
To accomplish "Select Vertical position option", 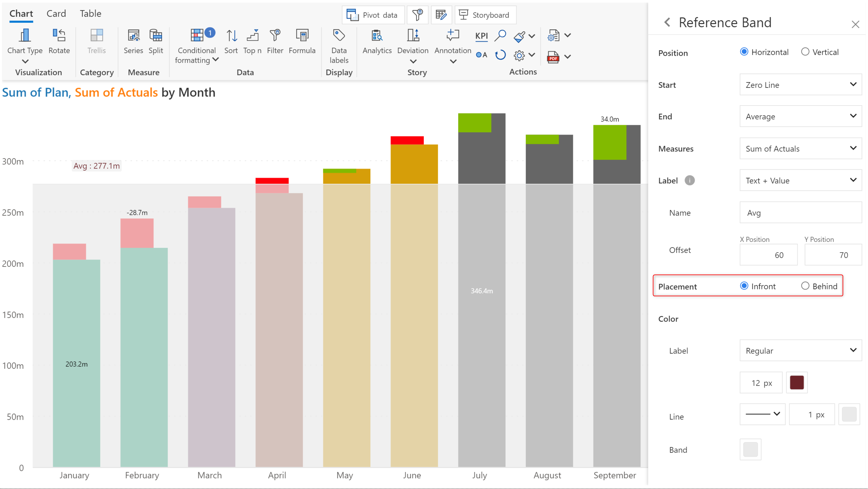I will click(805, 52).
